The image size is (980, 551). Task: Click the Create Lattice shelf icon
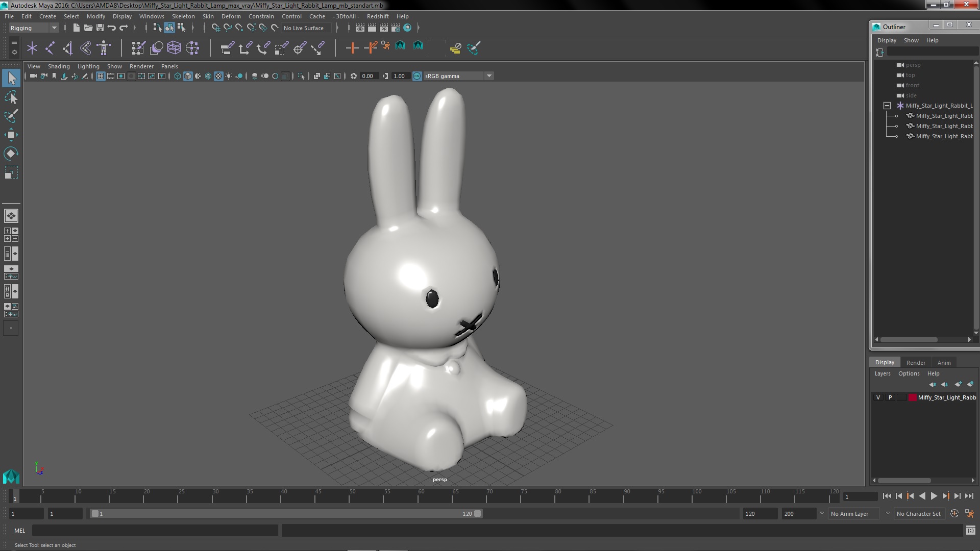click(174, 48)
